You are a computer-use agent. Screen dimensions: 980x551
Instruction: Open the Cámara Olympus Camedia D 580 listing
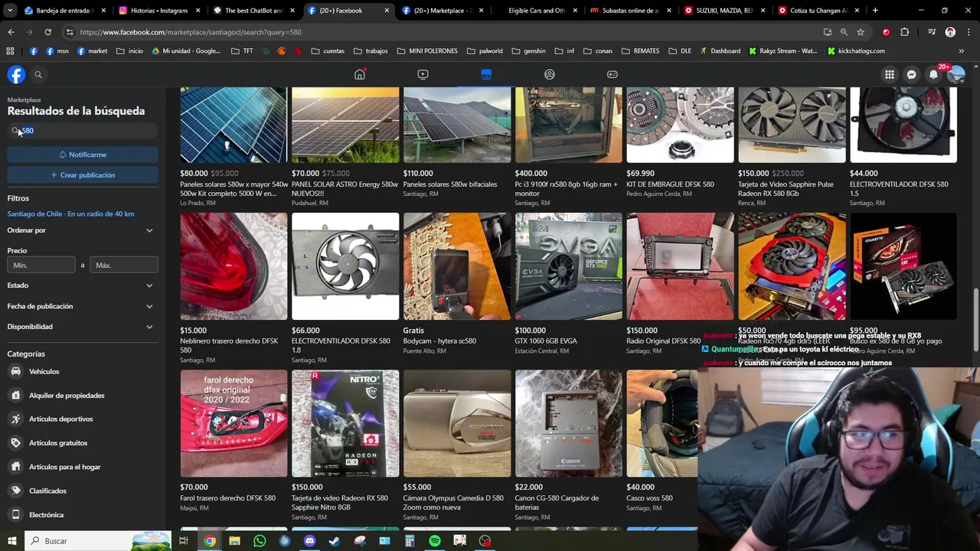[x=456, y=445]
